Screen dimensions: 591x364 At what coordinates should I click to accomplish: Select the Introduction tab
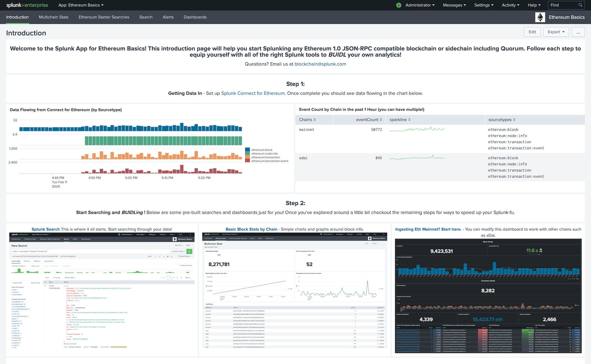click(17, 17)
